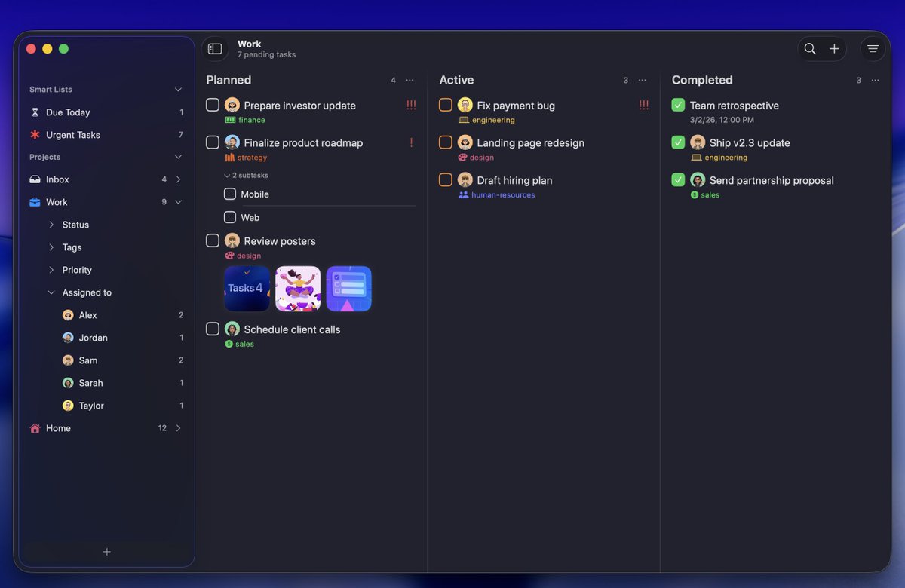Open search with the magnifier icon
The height and width of the screenshot is (588, 905).
tap(810, 49)
